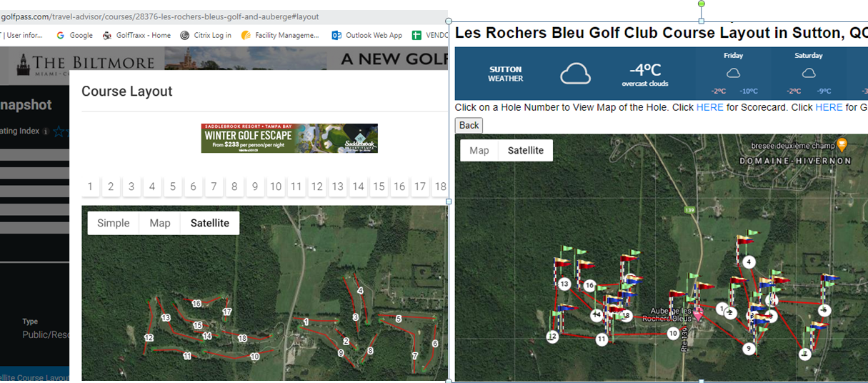The height and width of the screenshot is (383, 868).
Task: Click hole 12 marker on right satellite map
Action: click(552, 337)
